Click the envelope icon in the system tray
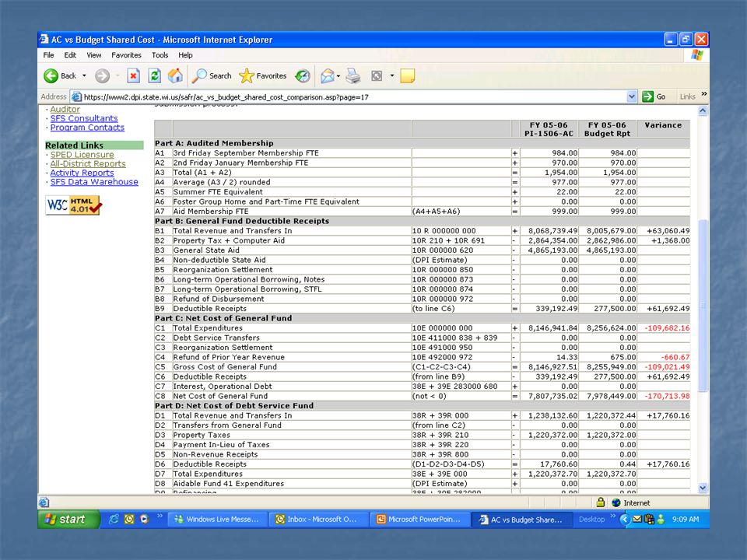747x560 pixels. pyautogui.click(x=637, y=519)
